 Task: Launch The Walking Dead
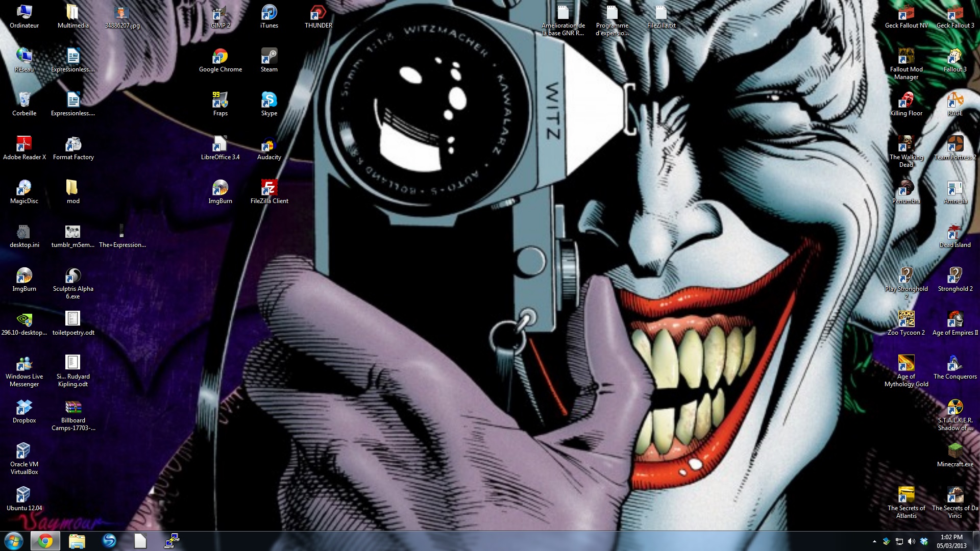906,152
